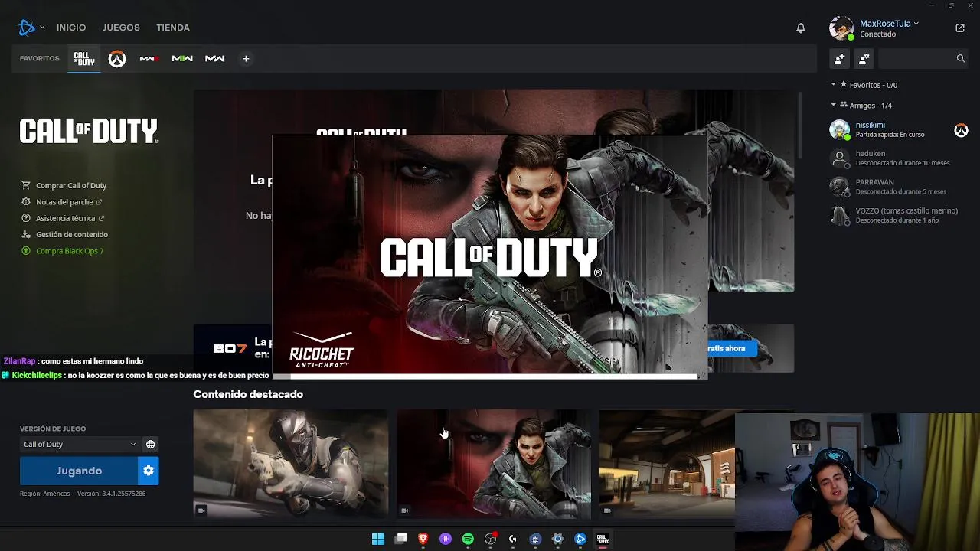The height and width of the screenshot is (551, 980).
Task: Open the woman with rifle featured thumbnail
Action: 494,464
